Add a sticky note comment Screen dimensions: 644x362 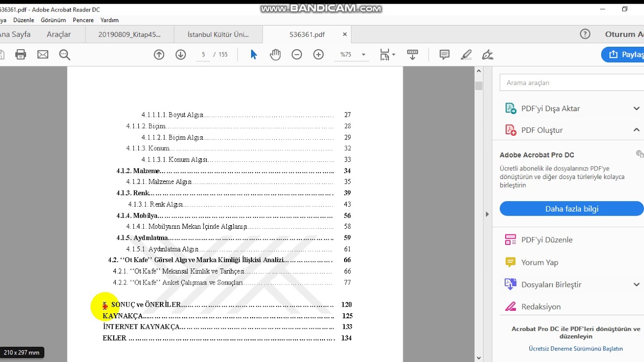pos(444,54)
